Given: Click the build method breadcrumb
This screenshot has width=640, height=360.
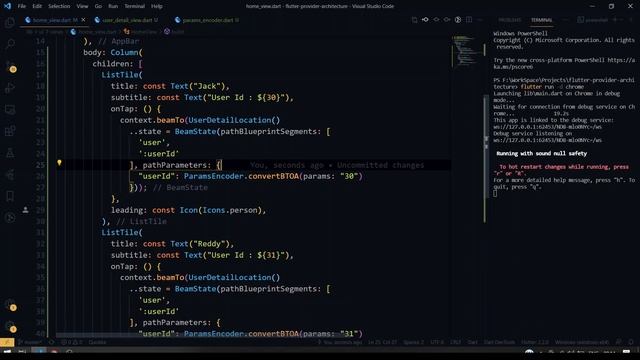Looking at the screenshot, I should [x=174, y=31].
